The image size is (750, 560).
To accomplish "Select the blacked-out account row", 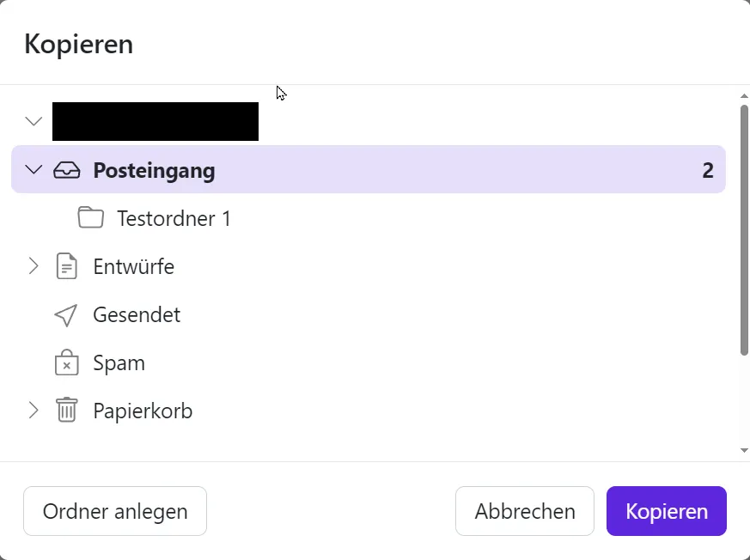I will click(155, 121).
